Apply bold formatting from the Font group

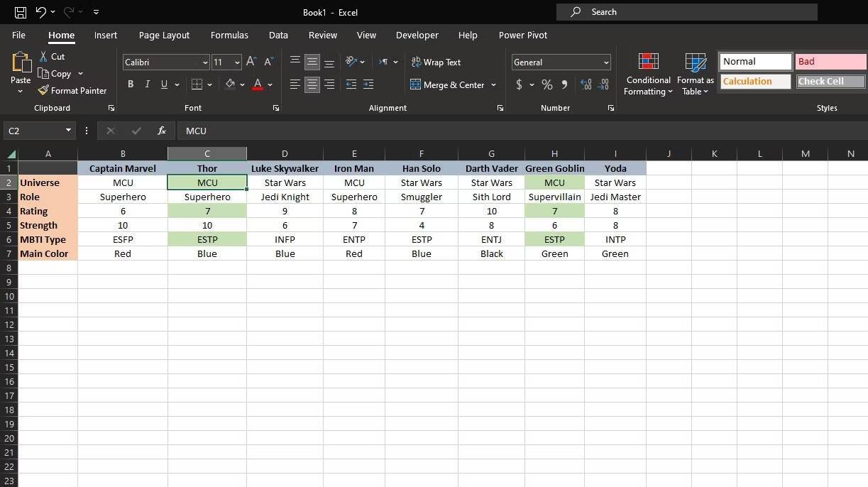tap(131, 84)
